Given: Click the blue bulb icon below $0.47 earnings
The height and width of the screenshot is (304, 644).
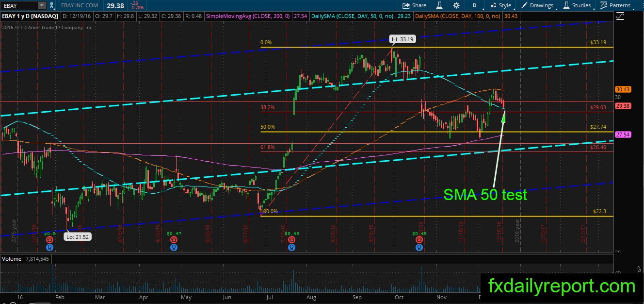Looking at the screenshot, I should tap(174, 247).
